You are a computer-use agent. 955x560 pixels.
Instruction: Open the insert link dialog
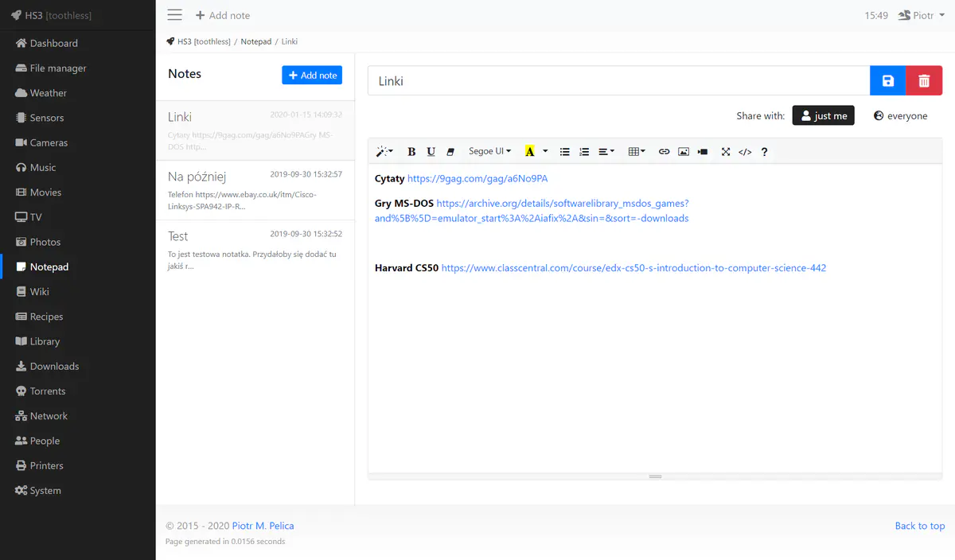click(664, 151)
